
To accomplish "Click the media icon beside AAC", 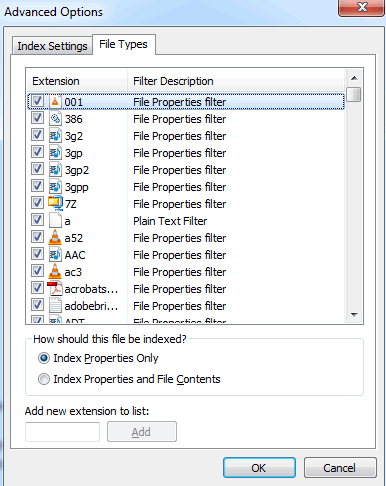I will [x=55, y=255].
